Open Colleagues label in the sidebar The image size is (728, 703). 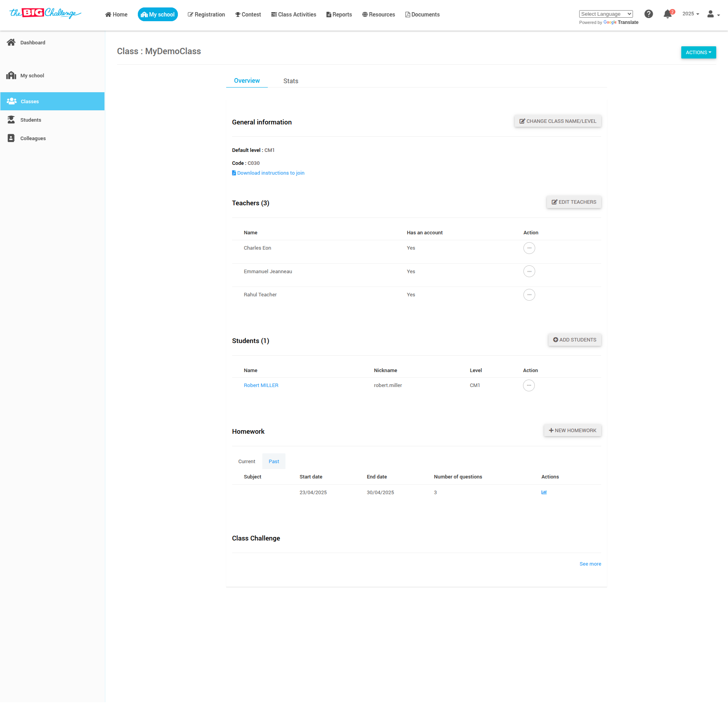tap(33, 138)
